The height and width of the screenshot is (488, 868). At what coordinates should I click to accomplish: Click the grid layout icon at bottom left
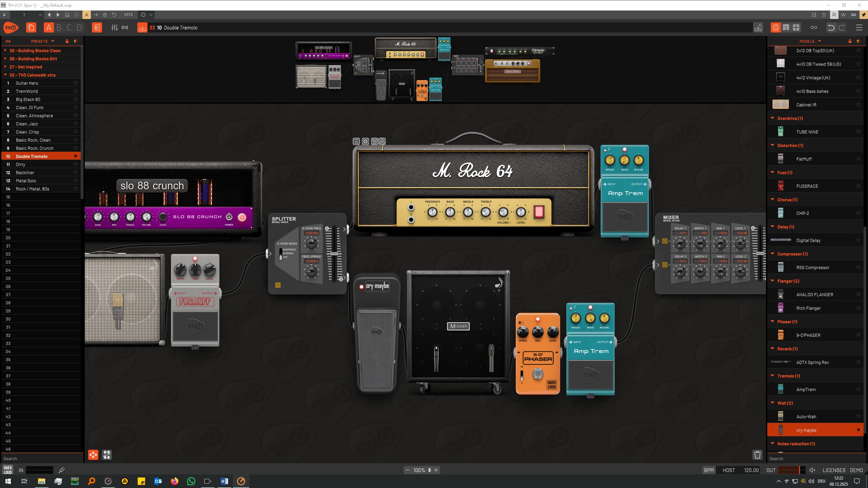coord(107,454)
